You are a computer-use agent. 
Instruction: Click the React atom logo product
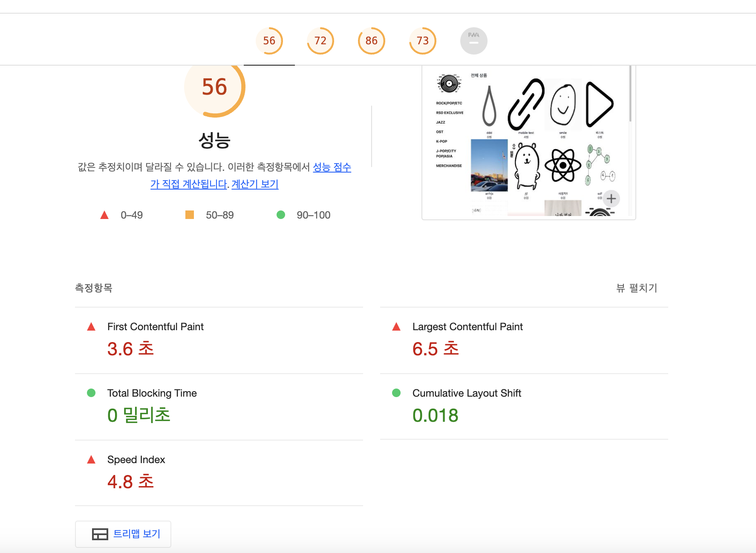click(x=563, y=165)
